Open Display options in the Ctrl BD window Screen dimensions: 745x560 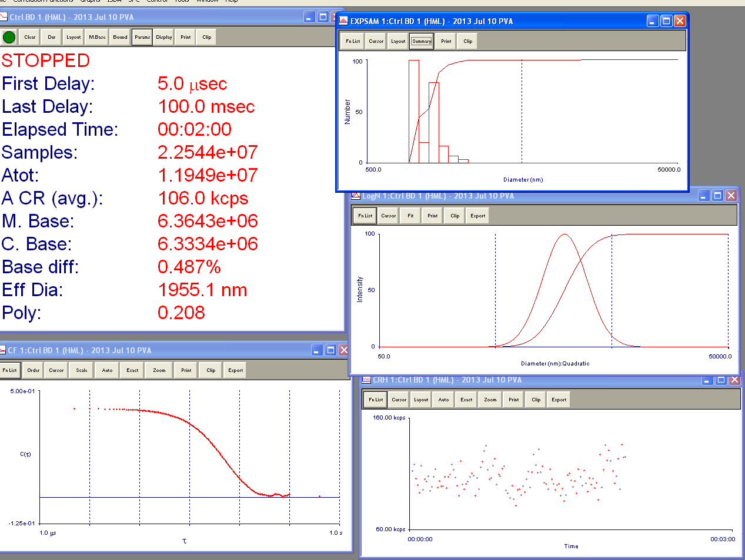164,37
